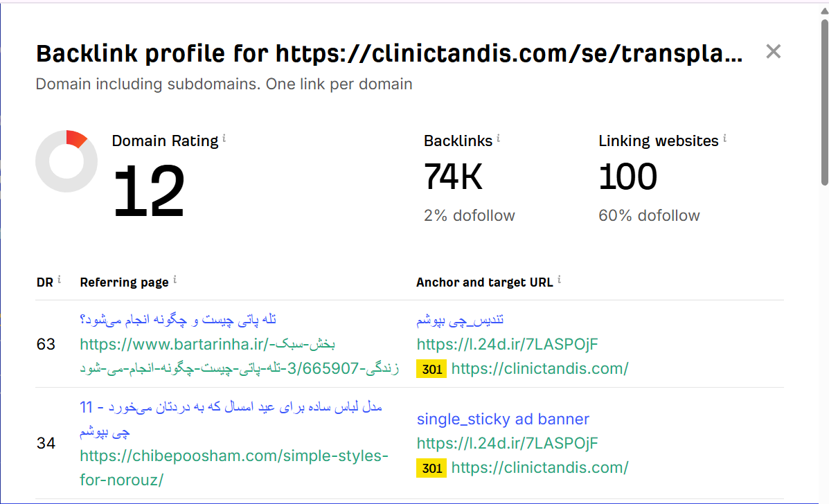829x504 pixels.
Task: Click the info icon beside Backlinks
Action: coord(499,136)
